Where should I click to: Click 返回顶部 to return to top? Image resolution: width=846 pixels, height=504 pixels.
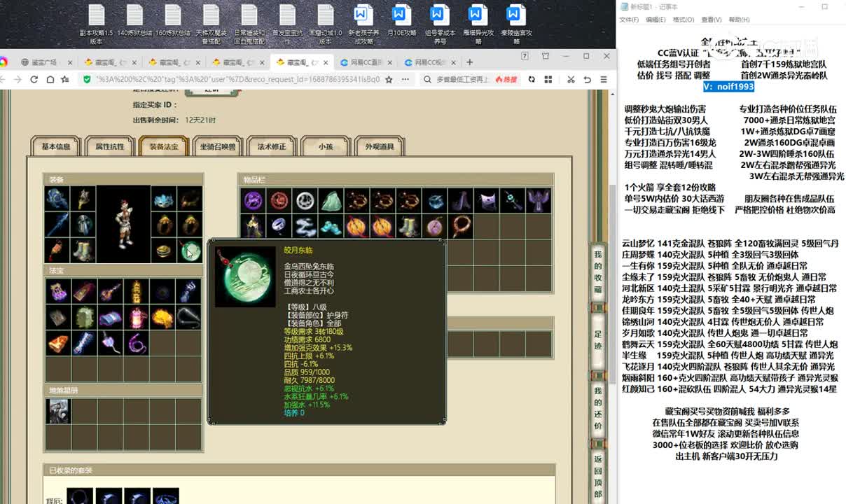point(597,477)
